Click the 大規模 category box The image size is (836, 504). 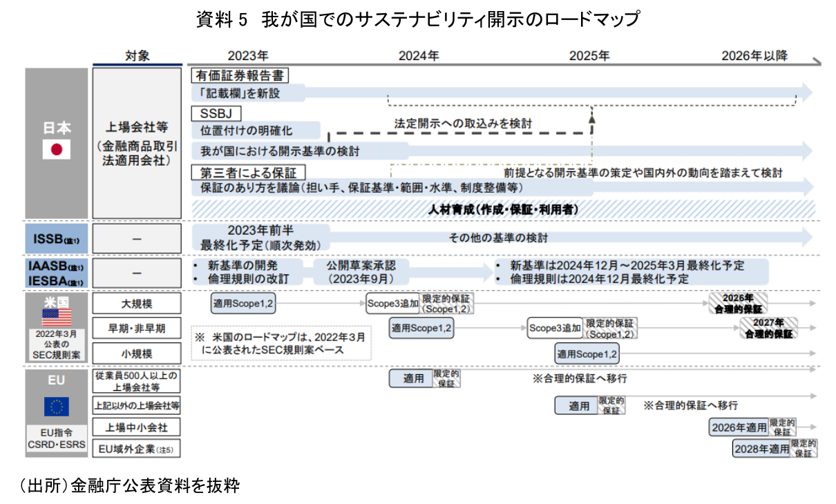pos(137,303)
